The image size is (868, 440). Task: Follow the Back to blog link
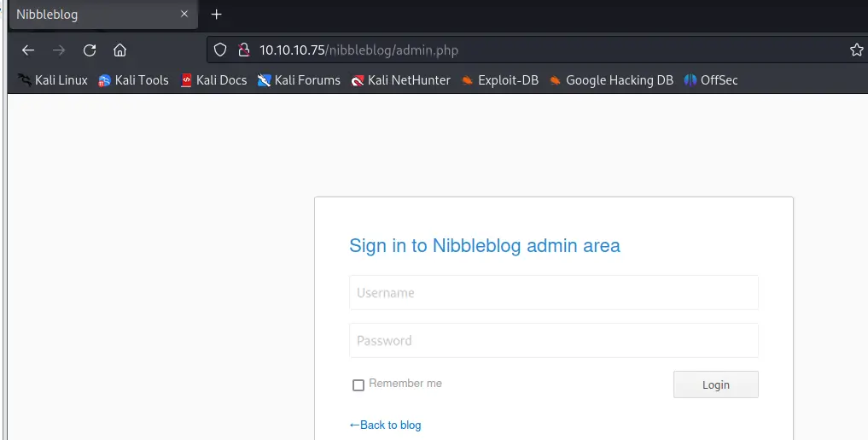[386, 425]
